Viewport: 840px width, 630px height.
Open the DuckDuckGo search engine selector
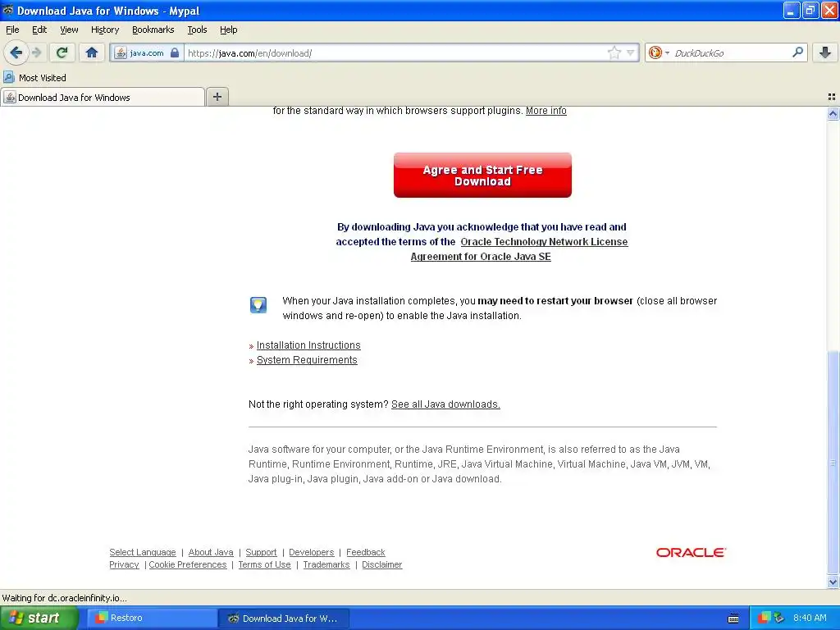point(658,52)
